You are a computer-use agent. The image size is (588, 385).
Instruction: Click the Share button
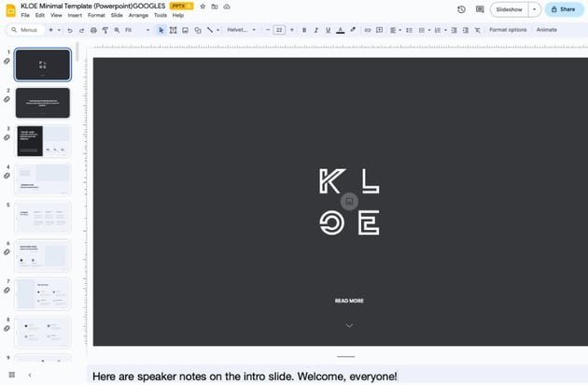pos(564,9)
